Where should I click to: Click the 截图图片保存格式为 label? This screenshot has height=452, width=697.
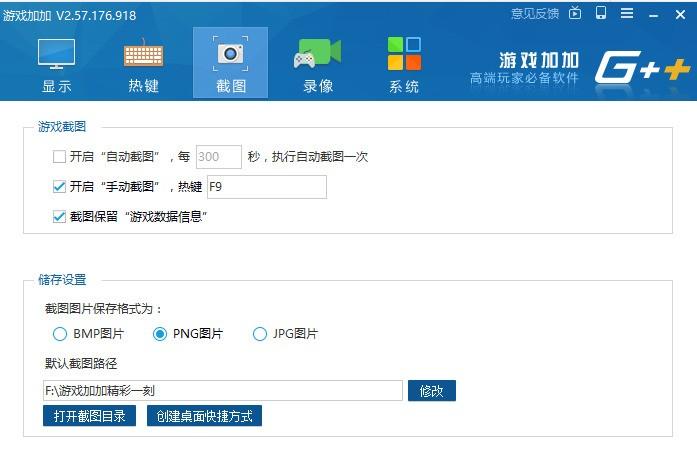(103, 308)
